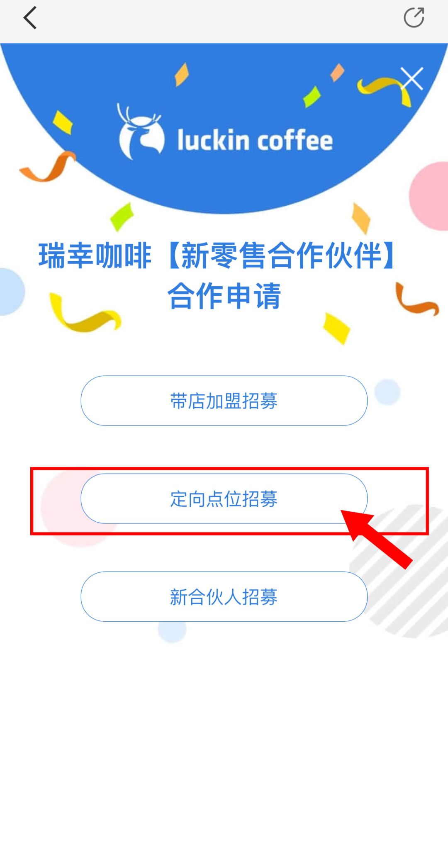Click the light blue circle at left edge

12,292
